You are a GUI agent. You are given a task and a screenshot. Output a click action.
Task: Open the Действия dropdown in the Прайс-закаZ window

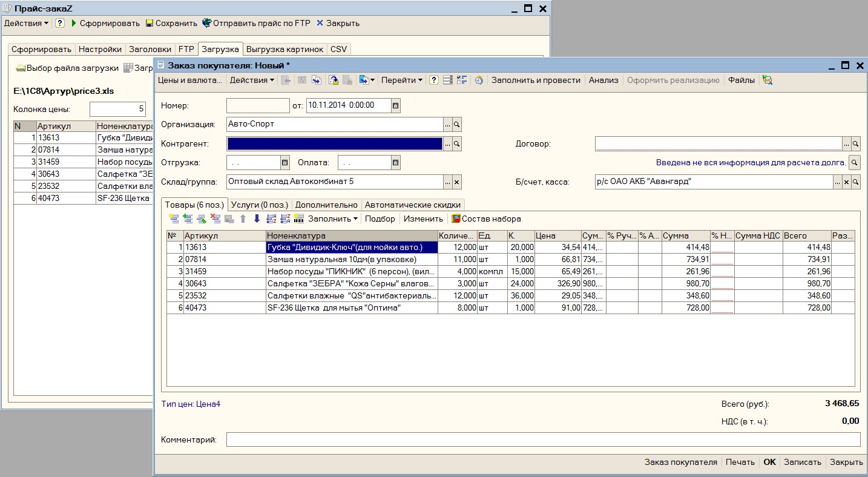point(27,23)
